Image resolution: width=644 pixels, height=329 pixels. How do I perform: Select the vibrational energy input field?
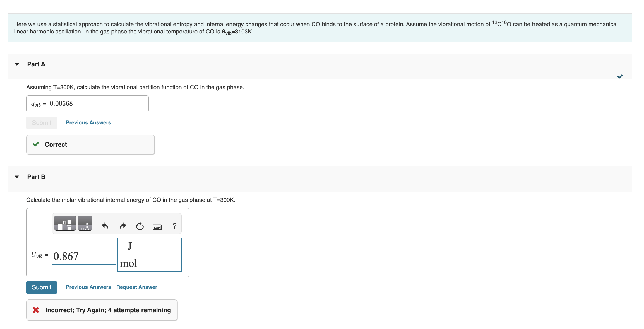coord(82,255)
